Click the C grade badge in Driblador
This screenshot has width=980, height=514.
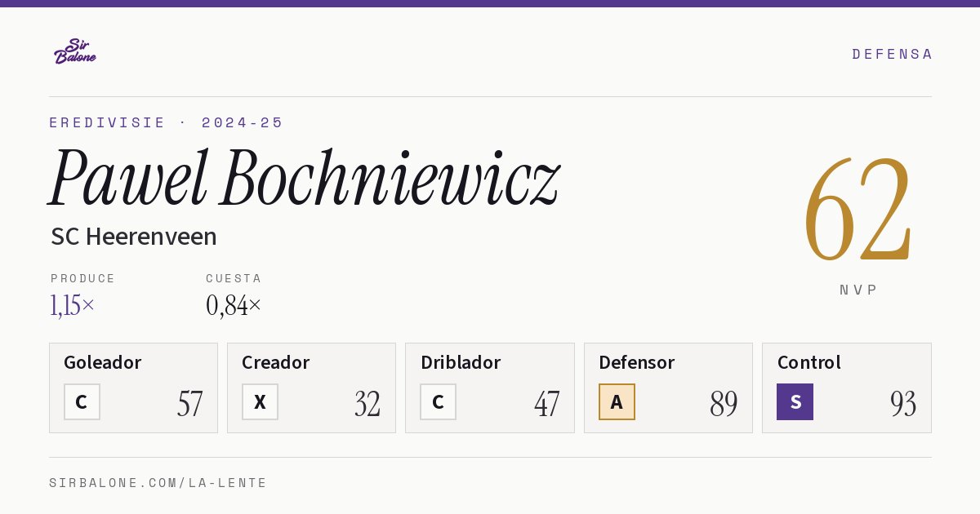439,401
